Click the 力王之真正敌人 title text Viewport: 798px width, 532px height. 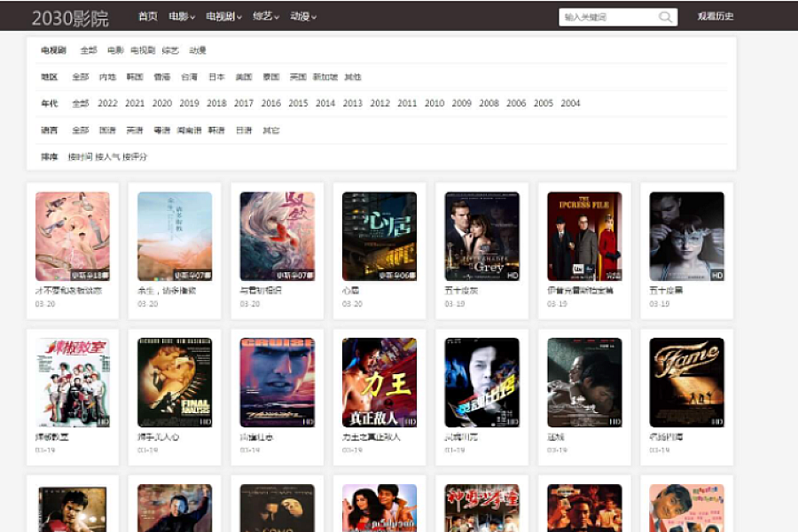[x=372, y=437]
